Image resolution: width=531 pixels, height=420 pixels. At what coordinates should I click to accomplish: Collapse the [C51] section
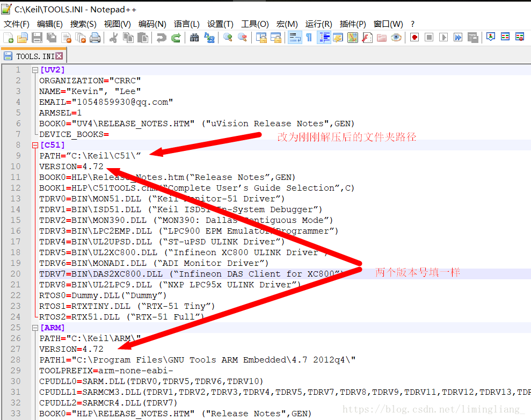pos(34,144)
